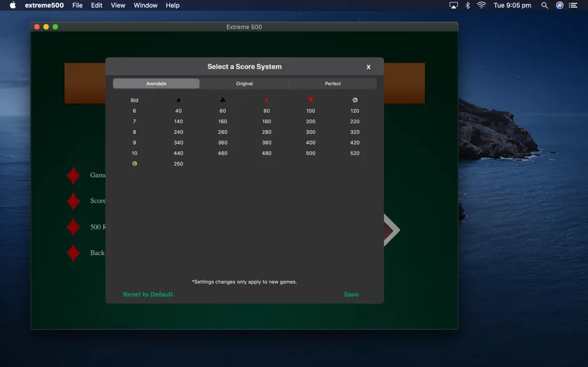Close the Select a Score System dialog
This screenshot has height=367, width=588.
(x=368, y=67)
